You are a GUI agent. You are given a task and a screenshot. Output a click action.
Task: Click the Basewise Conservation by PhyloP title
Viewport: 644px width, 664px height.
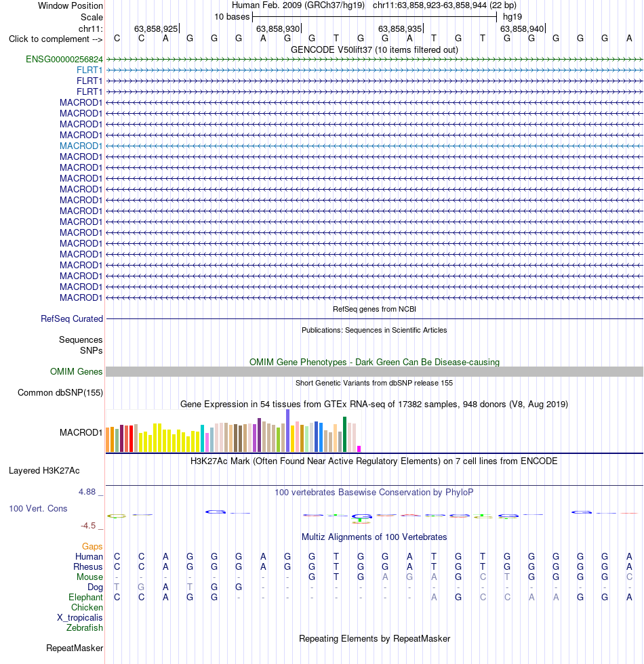[x=374, y=492]
